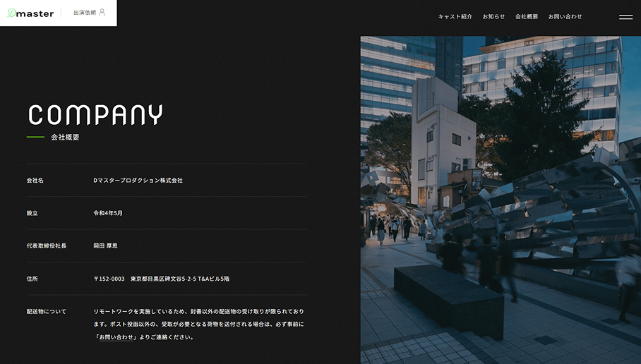Open the hamburger menu
This screenshot has width=641, height=364.
click(x=625, y=17)
